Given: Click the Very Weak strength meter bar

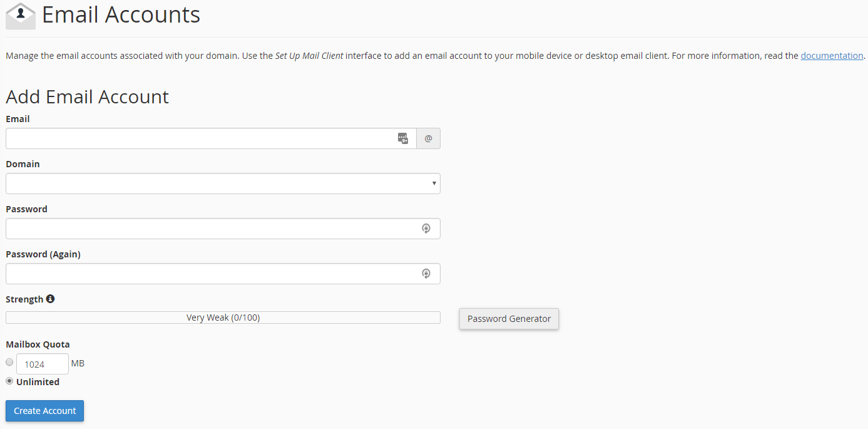Looking at the screenshot, I should tap(223, 317).
